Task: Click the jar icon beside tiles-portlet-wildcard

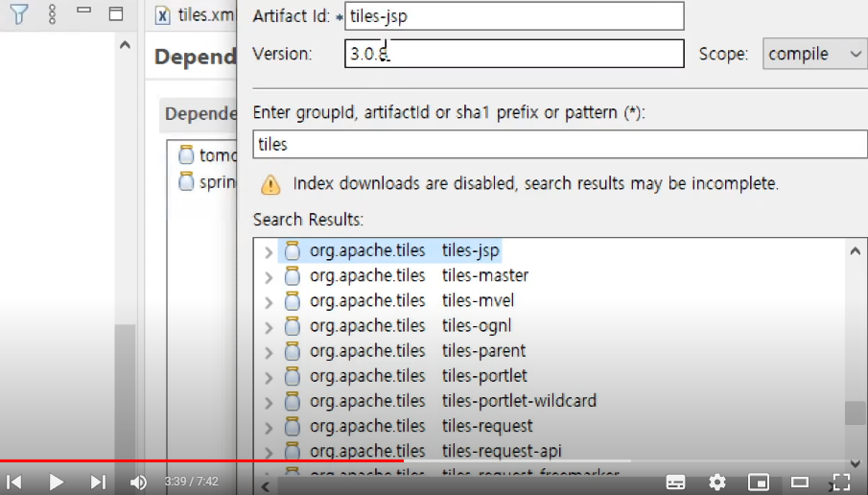Action: pyautogui.click(x=292, y=401)
